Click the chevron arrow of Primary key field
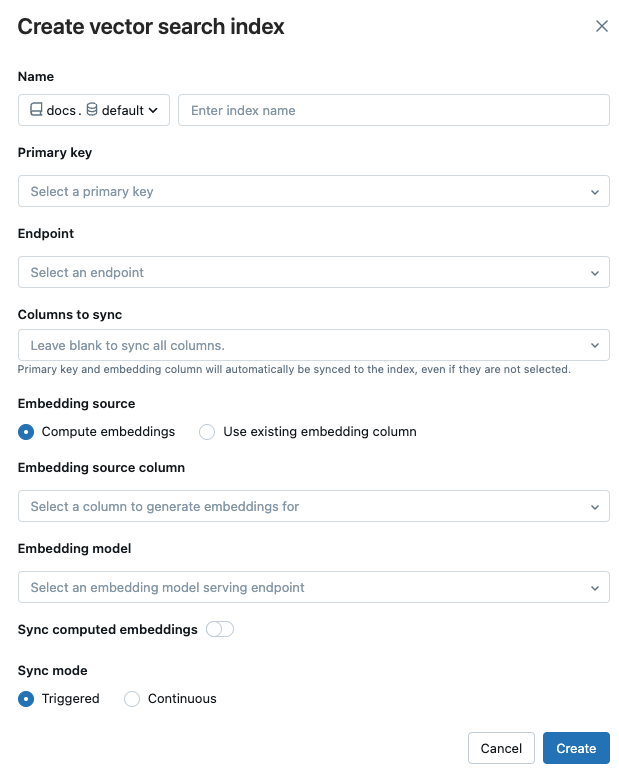The width and height of the screenshot is (619, 772). (x=595, y=191)
